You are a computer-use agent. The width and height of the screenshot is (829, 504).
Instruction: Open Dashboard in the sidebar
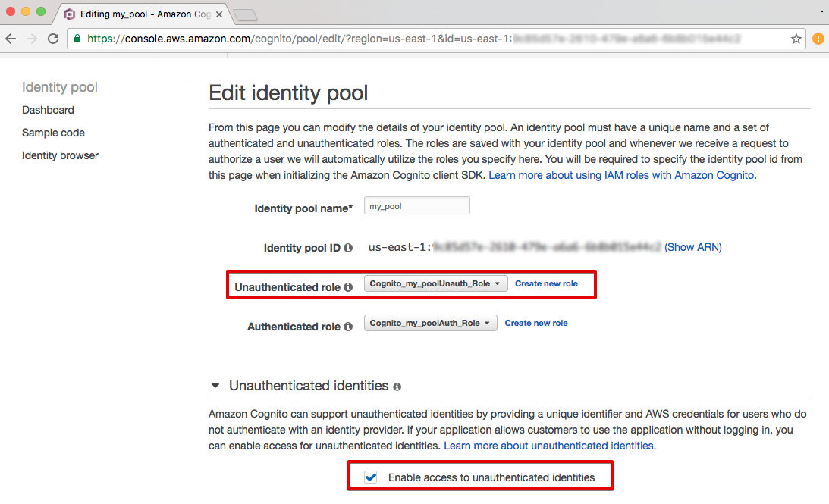coord(48,110)
